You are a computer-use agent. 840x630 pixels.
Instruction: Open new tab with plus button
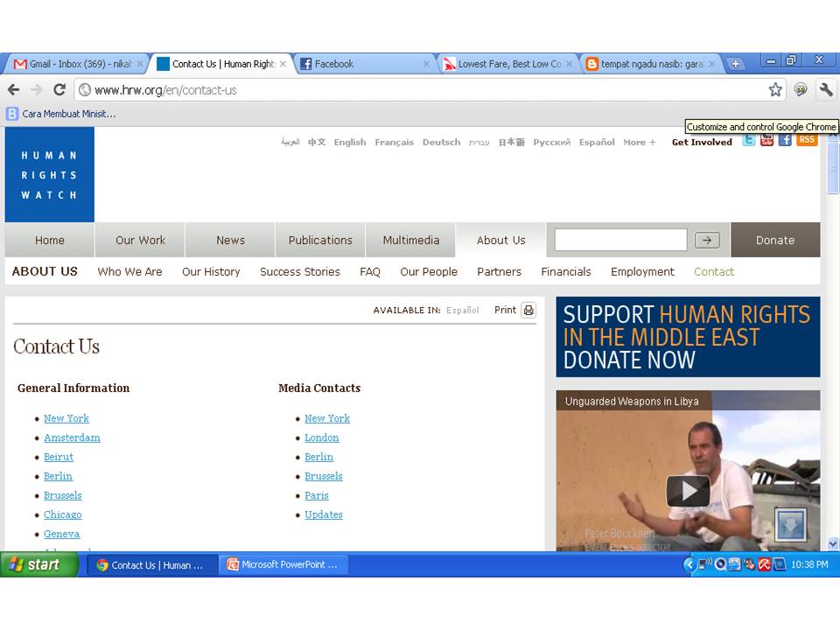(x=736, y=64)
